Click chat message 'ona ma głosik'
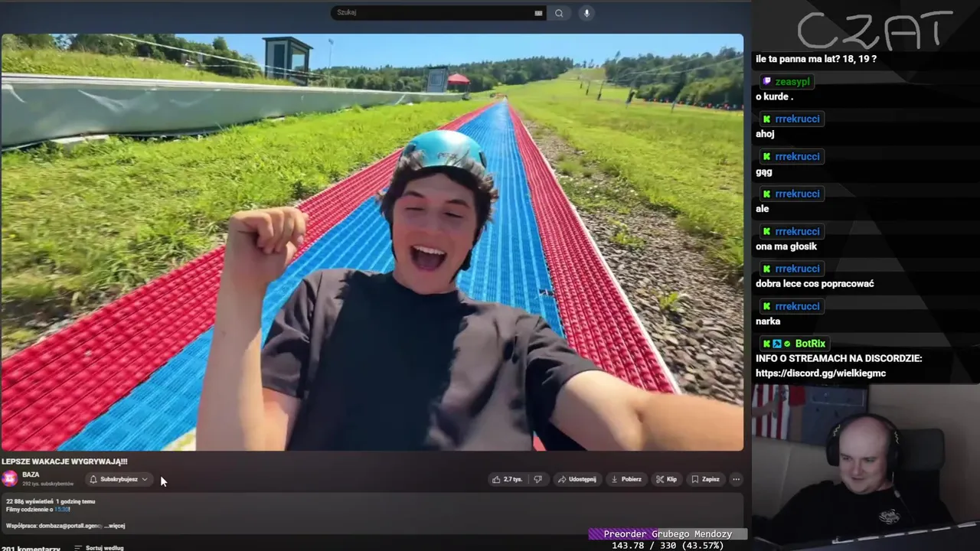The width and height of the screenshot is (980, 551). (x=786, y=246)
